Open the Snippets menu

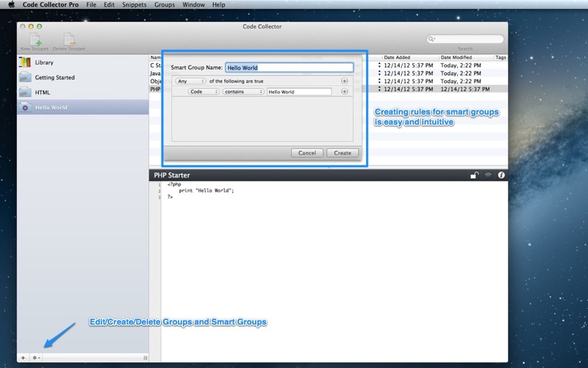[x=135, y=4]
